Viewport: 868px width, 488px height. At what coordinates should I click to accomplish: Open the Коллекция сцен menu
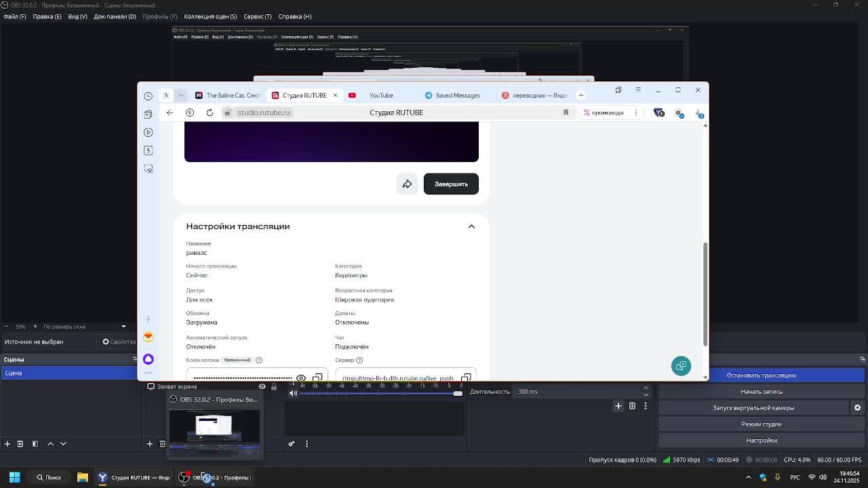tap(210, 16)
